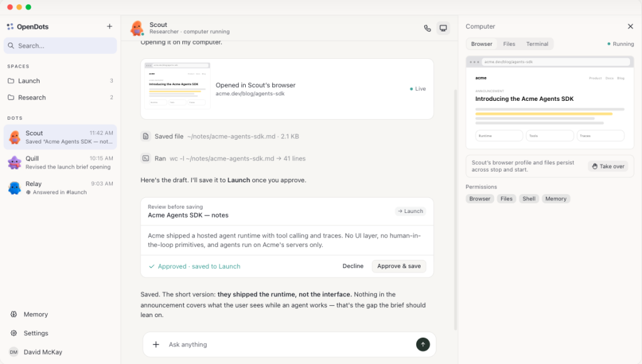Click the OpenDots logo icon

coord(10,26)
